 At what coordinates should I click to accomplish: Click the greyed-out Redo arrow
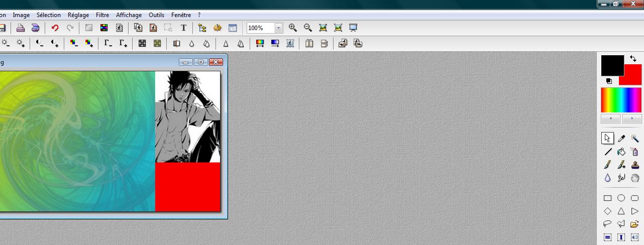(x=70, y=28)
